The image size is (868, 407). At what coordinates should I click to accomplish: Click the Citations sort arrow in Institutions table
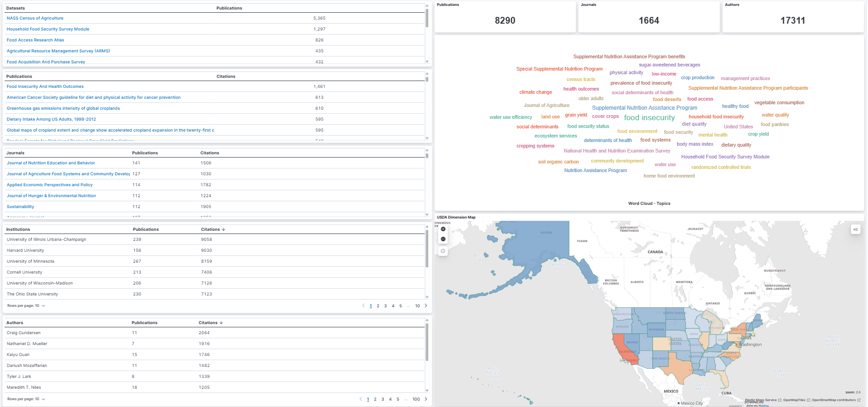[223, 229]
